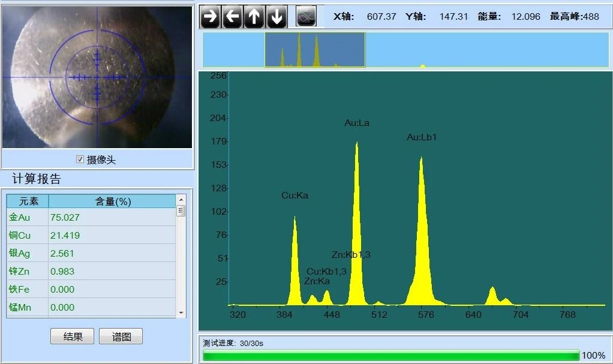Image resolution: width=613 pixels, height=364 pixels.
Task: Click the highlighted region in spectrum overview
Action: (315, 50)
